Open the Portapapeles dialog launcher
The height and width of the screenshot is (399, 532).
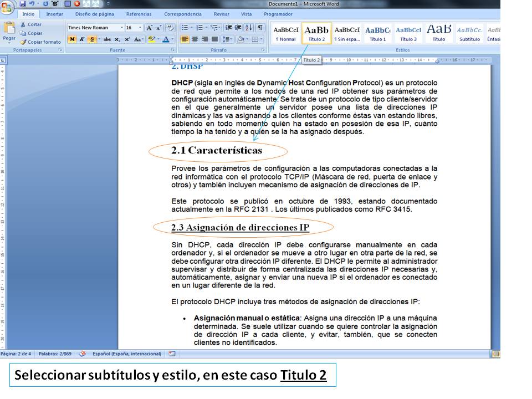click(60, 50)
